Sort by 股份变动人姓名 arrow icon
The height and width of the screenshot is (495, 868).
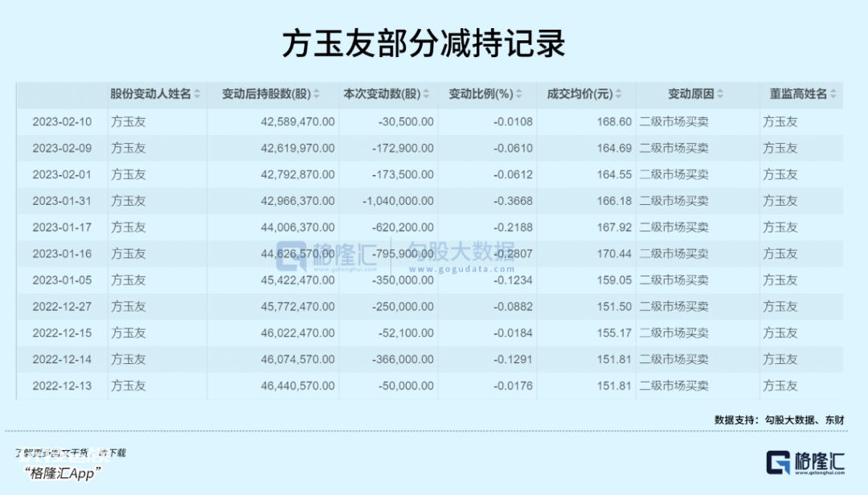coord(197,94)
